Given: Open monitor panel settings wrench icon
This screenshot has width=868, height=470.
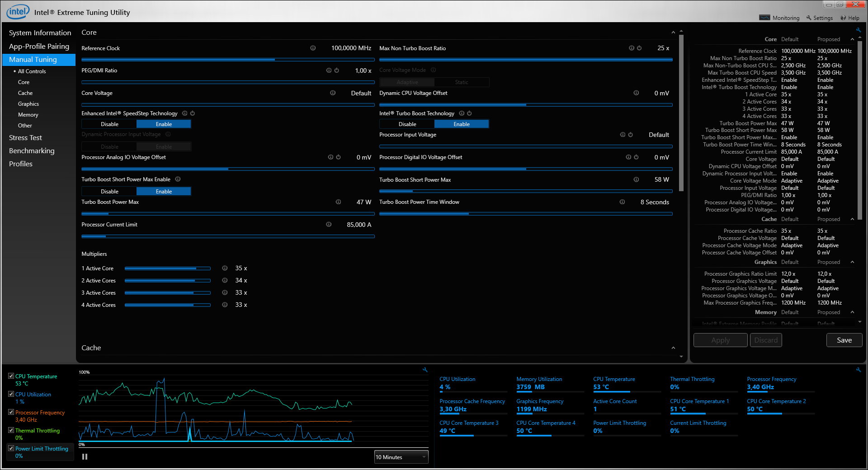Looking at the screenshot, I should click(858, 370).
